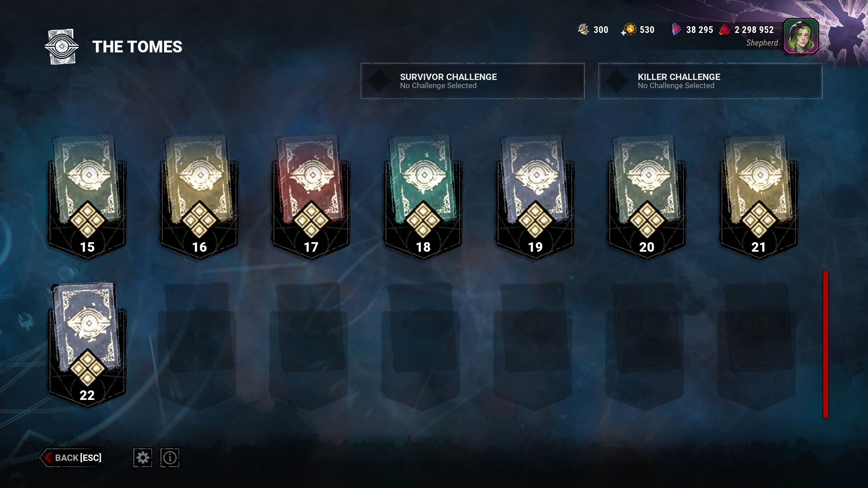The height and width of the screenshot is (488, 868).
Task: Select Tome 19
Action: click(535, 197)
